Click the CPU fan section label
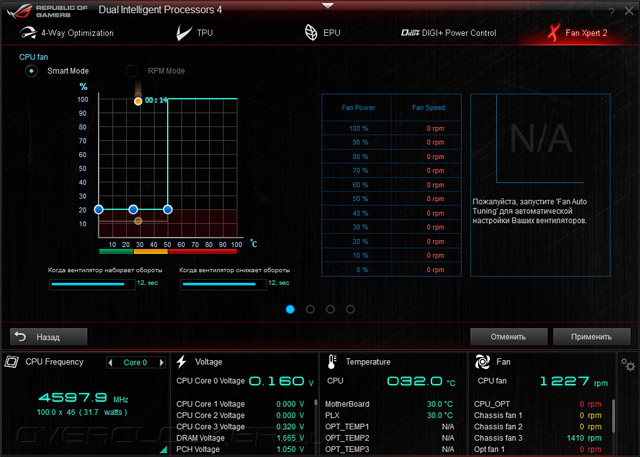Image resolution: width=640 pixels, height=457 pixels. (x=33, y=57)
